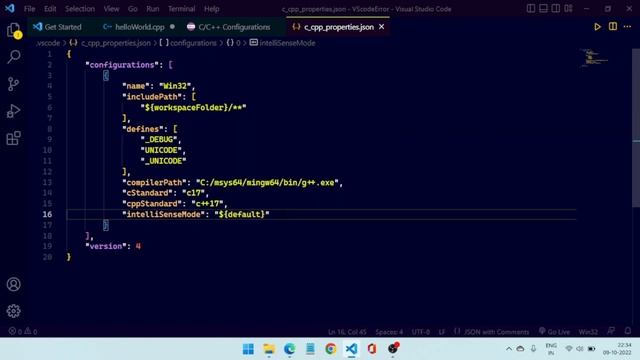
Task: Click the "_DEBUG" define entry
Action: pyautogui.click(x=159, y=140)
